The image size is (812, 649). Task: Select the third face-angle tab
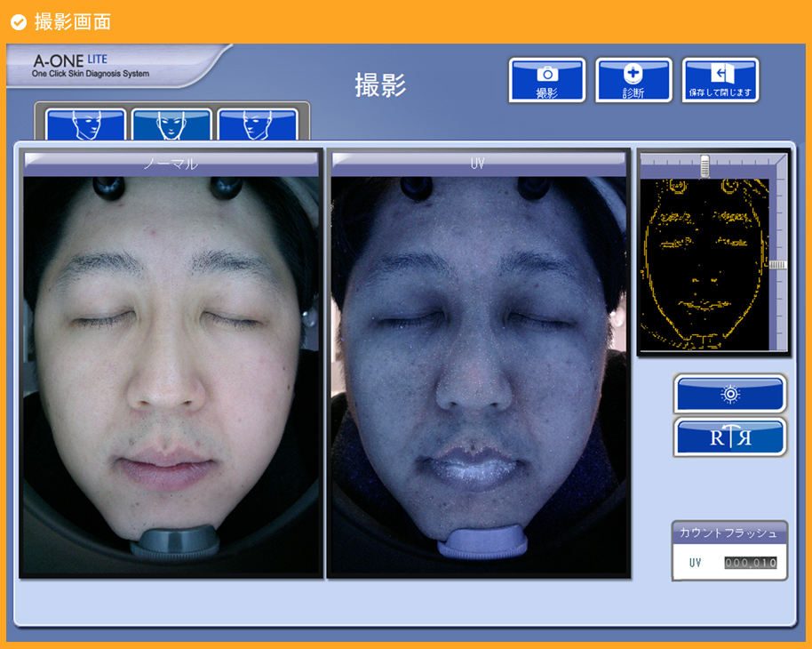click(x=258, y=124)
